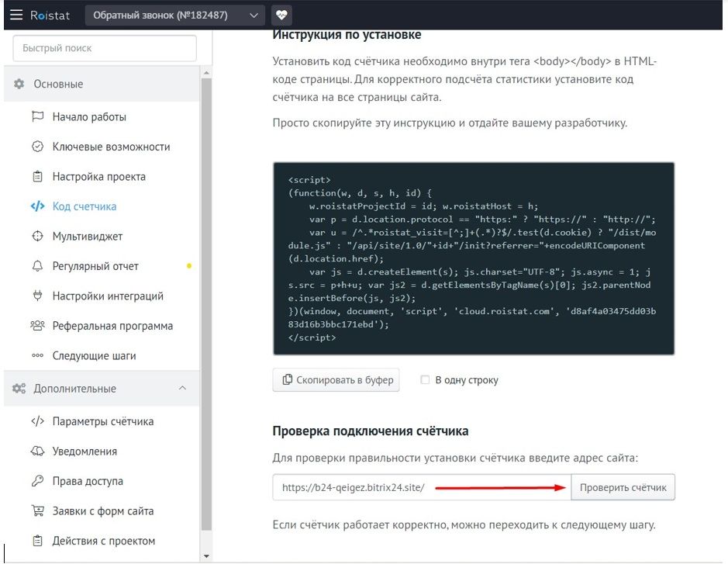Open Настройка проекта menu item

(99, 177)
